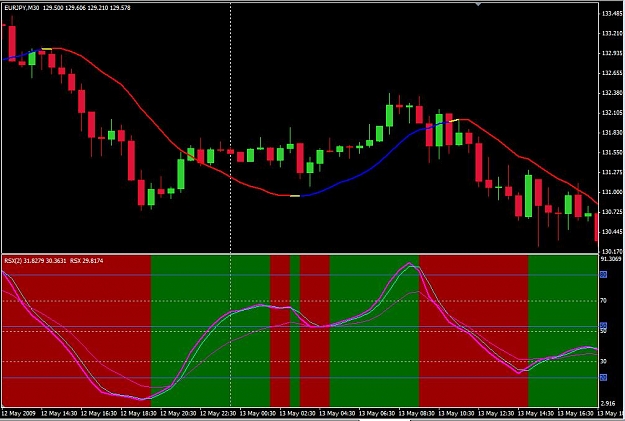Click the 132.655 price axis label
The image size is (625, 421).
612,73
